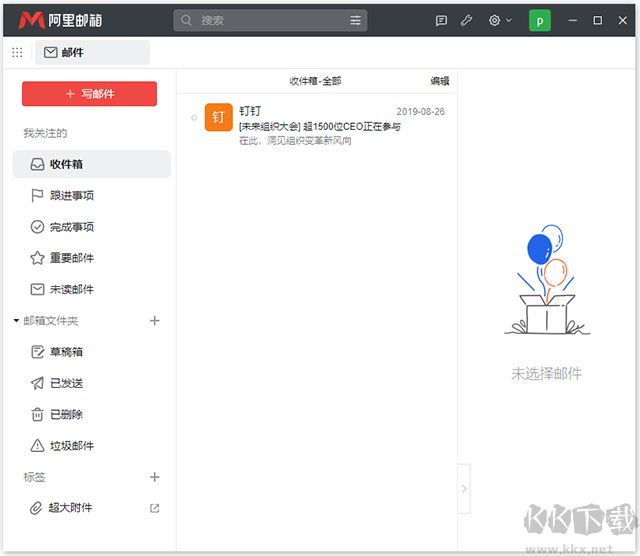Open the 已删除 deleted folder
The image size is (640, 556).
[x=92, y=414]
